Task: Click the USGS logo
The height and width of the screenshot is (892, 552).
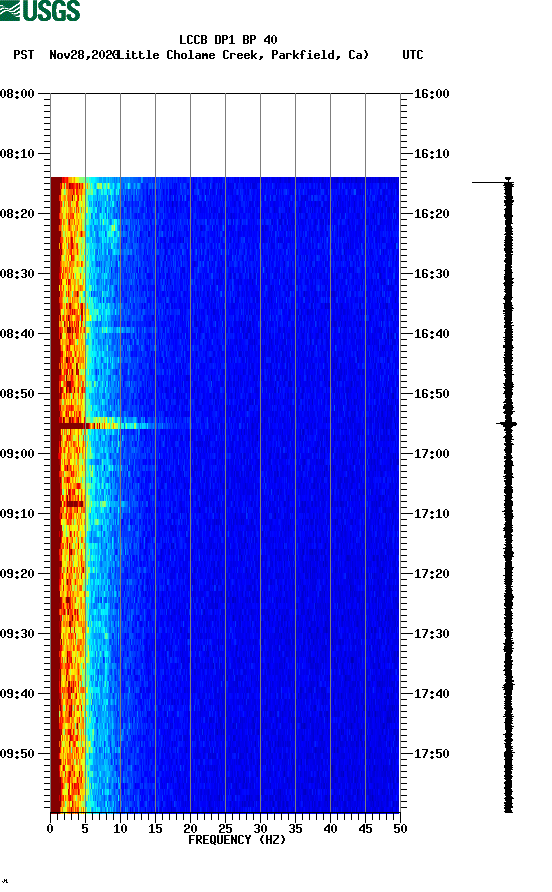Action: (40, 10)
